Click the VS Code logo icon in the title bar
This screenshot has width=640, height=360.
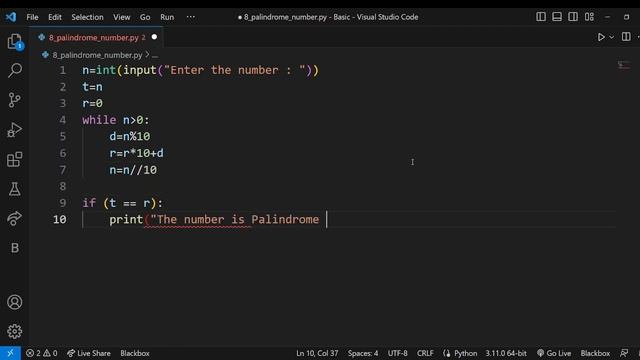pos(11,17)
